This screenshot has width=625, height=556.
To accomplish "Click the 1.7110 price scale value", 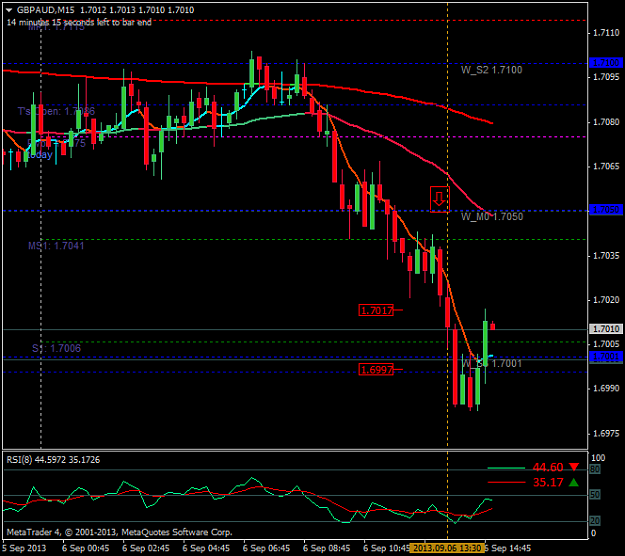I will pyautogui.click(x=606, y=33).
